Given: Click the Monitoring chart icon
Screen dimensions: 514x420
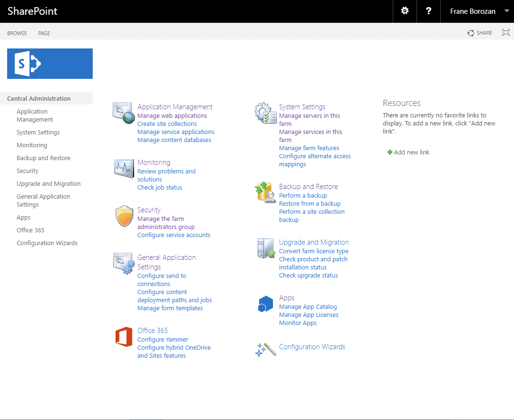Looking at the screenshot, I should (x=124, y=168).
